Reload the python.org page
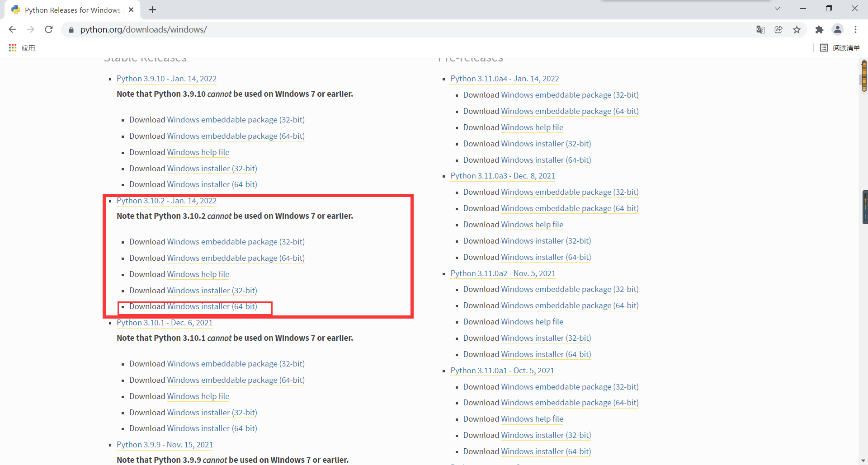The width and height of the screenshot is (868, 465). tap(49, 29)
